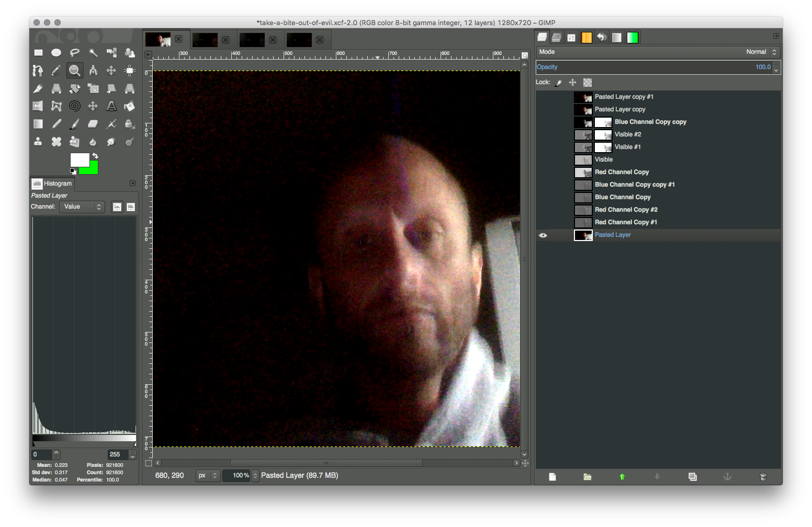Select the Align tool
The height and width of the screenshot is (527, 812).
tap(130, 70)
